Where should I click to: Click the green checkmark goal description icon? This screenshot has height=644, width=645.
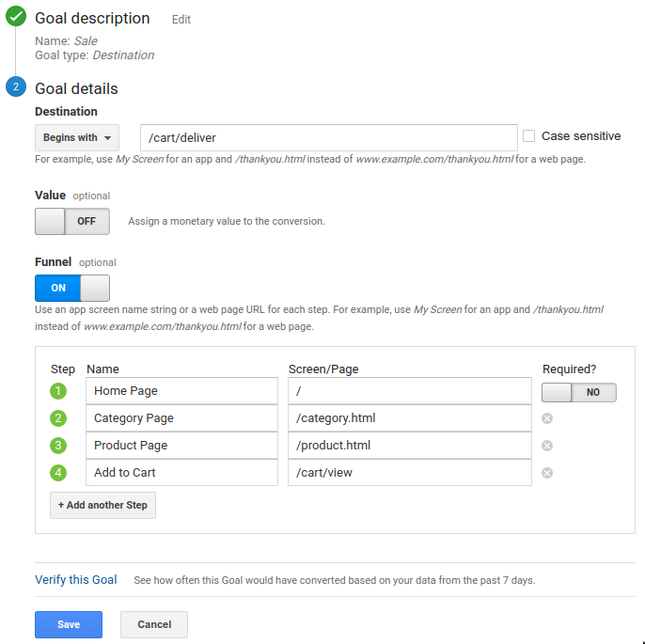16,16
